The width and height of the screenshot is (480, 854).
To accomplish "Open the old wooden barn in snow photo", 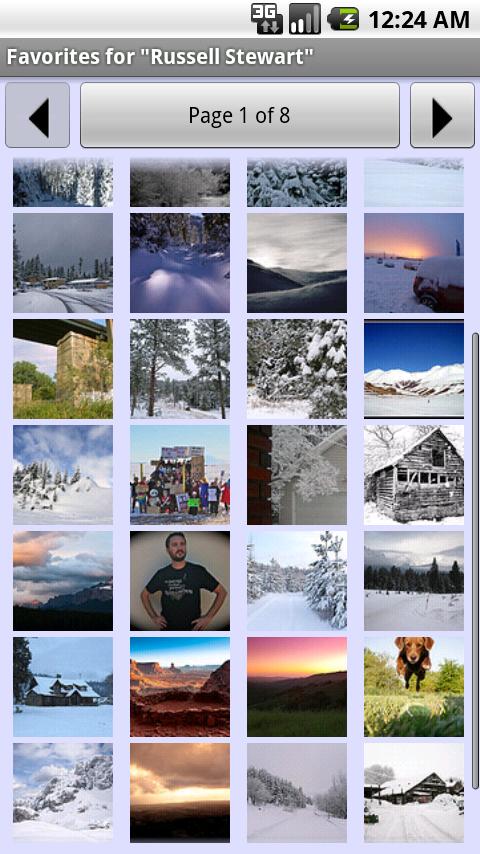I will click(x=414, y=475).
